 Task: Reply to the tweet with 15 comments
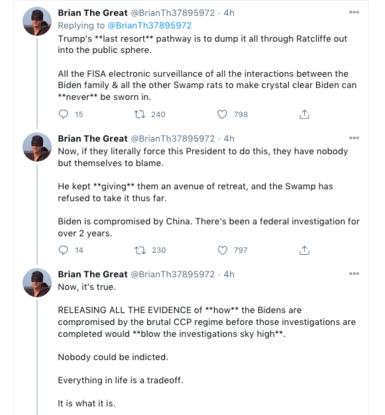63,114
